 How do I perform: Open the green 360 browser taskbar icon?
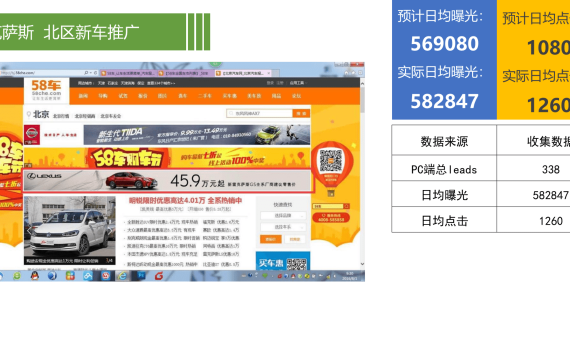(x=17, y=276)
